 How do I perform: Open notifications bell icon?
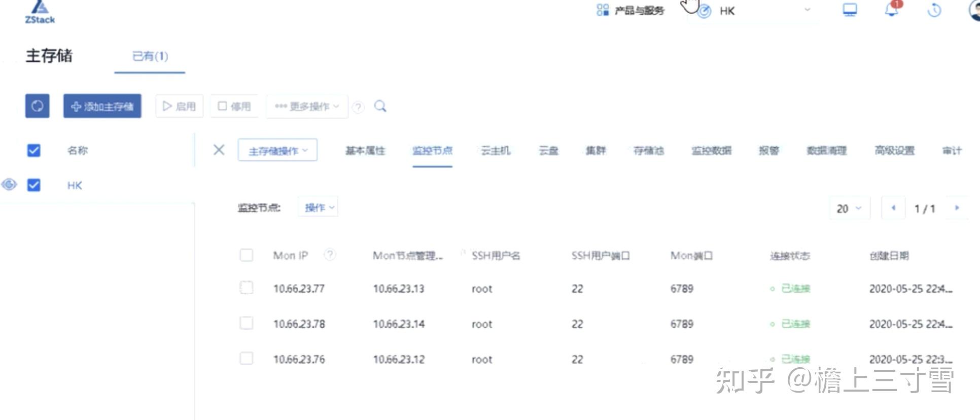click(892, 9)
